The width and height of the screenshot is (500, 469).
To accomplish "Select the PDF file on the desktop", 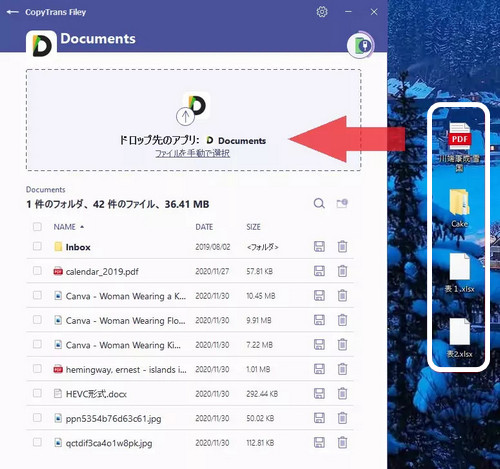I will [459, 147].
